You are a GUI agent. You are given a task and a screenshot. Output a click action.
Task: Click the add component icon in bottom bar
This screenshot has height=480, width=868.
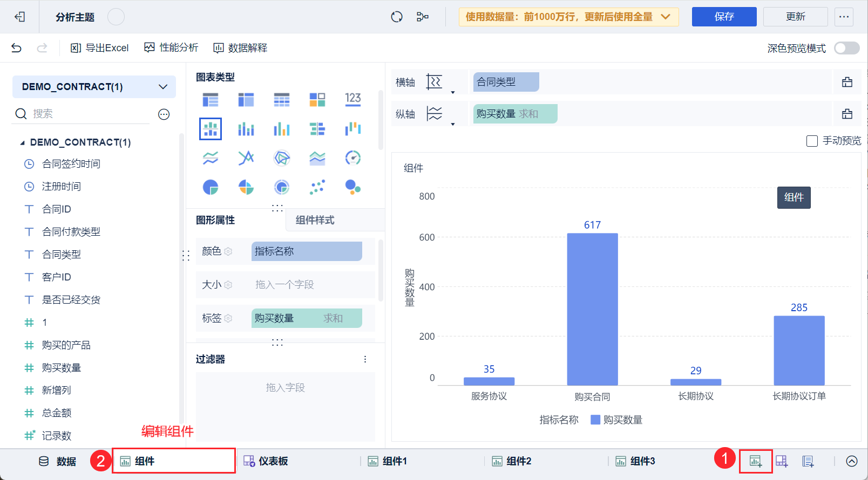pyautogui.click(x=756, y=461)
